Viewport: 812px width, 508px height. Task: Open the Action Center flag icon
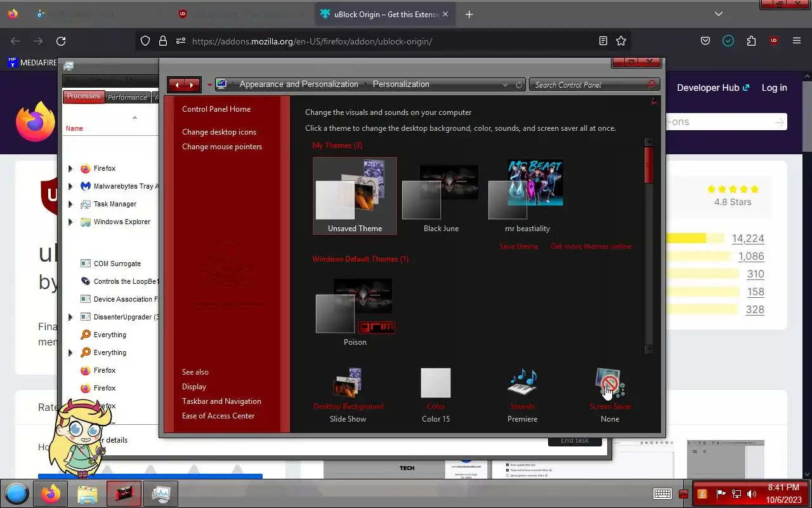721,494
